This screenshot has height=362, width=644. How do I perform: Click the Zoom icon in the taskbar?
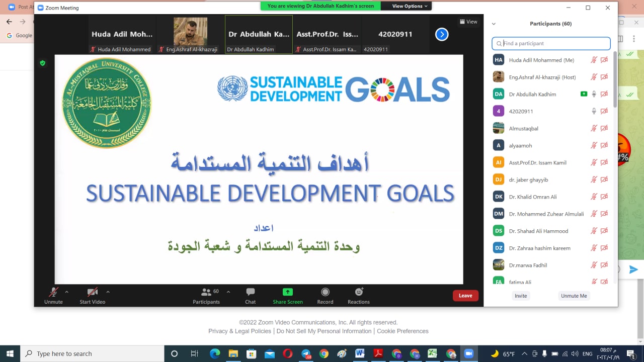tap(468, 353)
